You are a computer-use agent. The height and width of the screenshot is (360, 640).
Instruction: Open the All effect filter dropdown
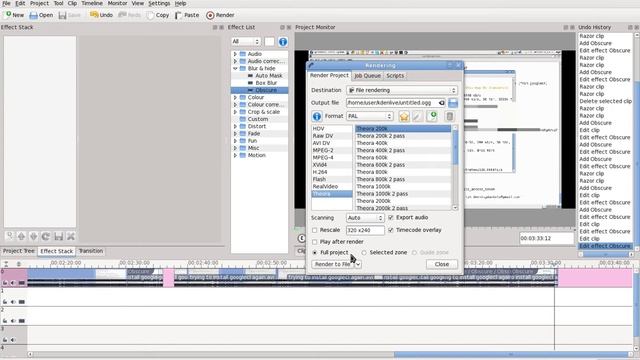point(246,42)
